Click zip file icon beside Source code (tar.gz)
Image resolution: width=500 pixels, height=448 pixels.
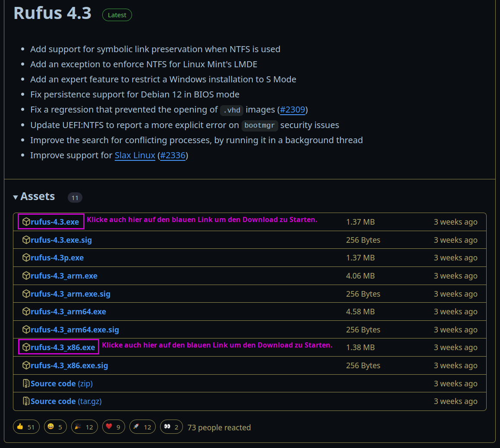coord(26,401)
